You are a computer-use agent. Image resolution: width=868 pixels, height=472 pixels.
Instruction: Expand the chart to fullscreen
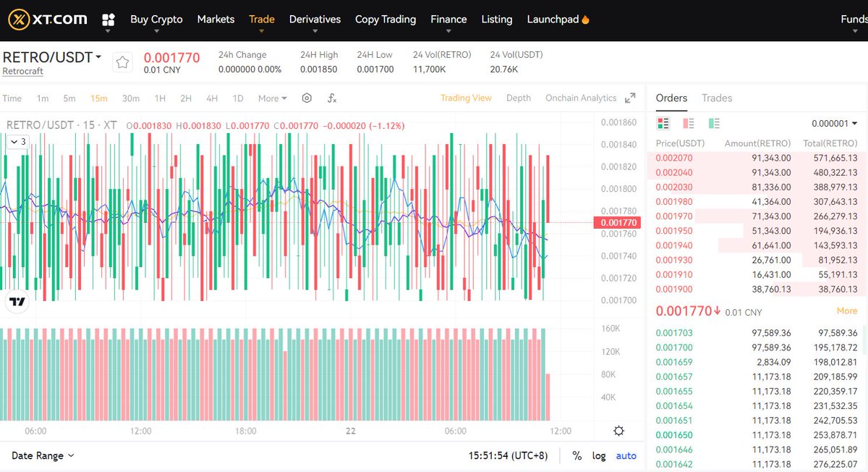[630, 98]
